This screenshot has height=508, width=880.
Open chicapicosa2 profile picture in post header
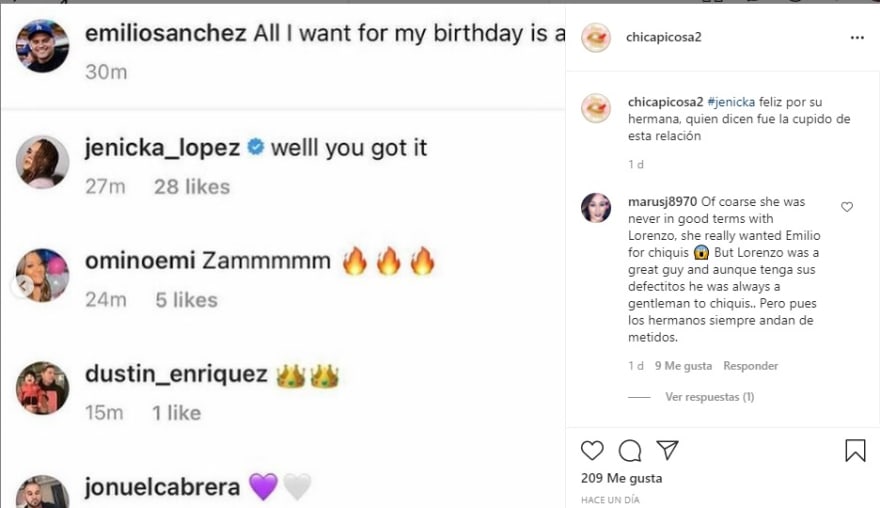coord(596,37)
